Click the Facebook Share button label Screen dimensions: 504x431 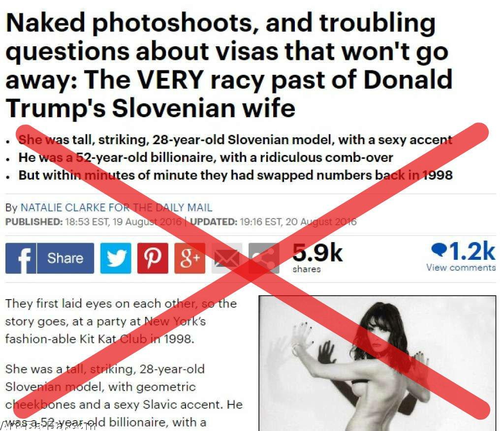(65, 258)
